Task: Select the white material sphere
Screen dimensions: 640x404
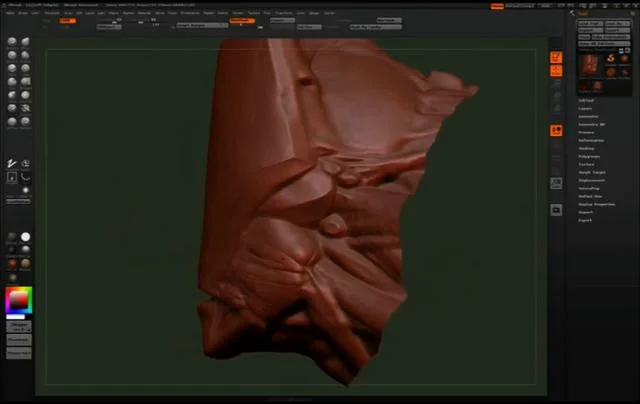Action: coord(25,237)
